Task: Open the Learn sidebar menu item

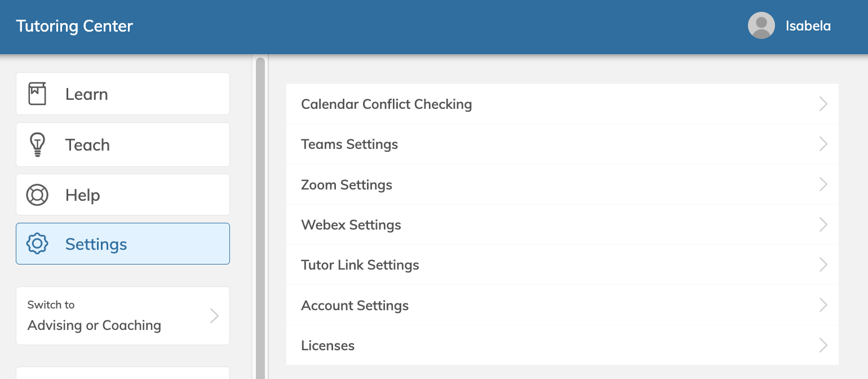Action: pos(123,94)
